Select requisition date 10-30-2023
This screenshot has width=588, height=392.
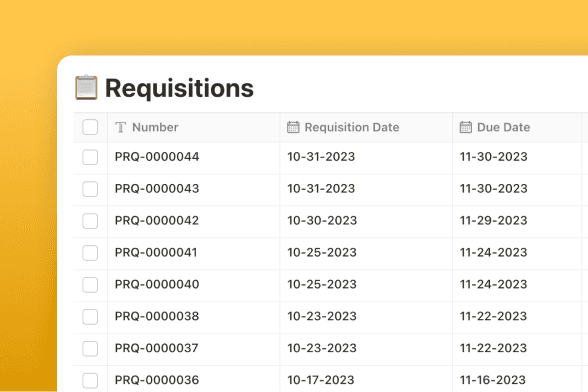[x=322, y=221]
